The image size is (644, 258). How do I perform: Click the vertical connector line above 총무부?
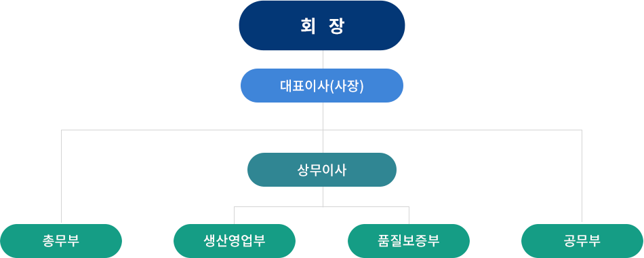pyautogui.click(x=61, y=177)
